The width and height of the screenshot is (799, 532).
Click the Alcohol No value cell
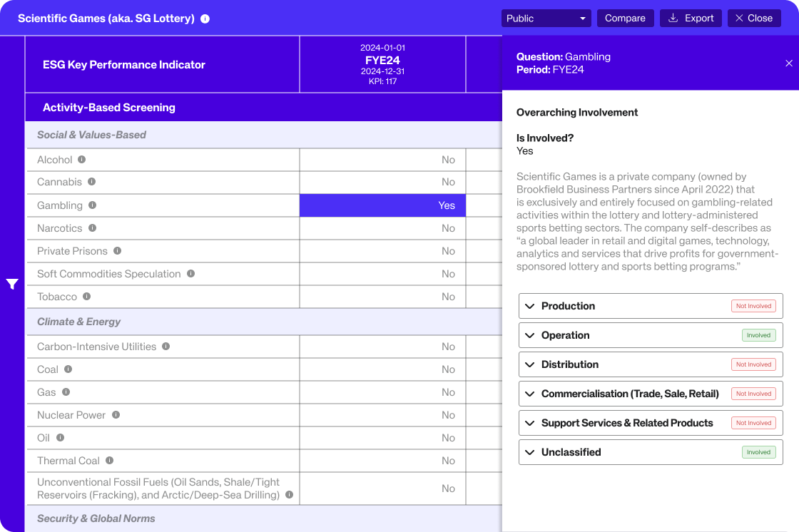(382, 160)
